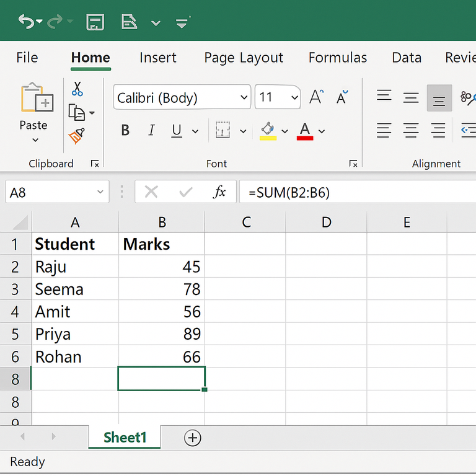The width and height of the screenshot is (476, 476).
Task: Open Font dialog launcher
Action: coord(353,164)
